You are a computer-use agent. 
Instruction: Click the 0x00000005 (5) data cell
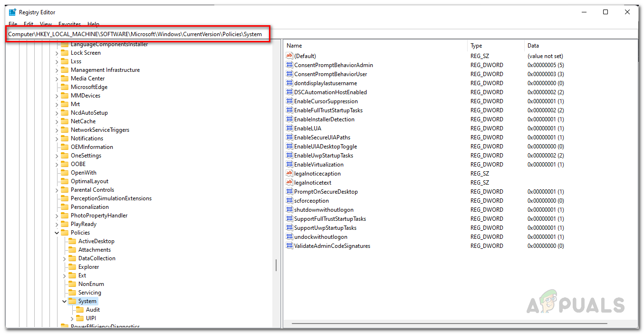pos(546,65)
